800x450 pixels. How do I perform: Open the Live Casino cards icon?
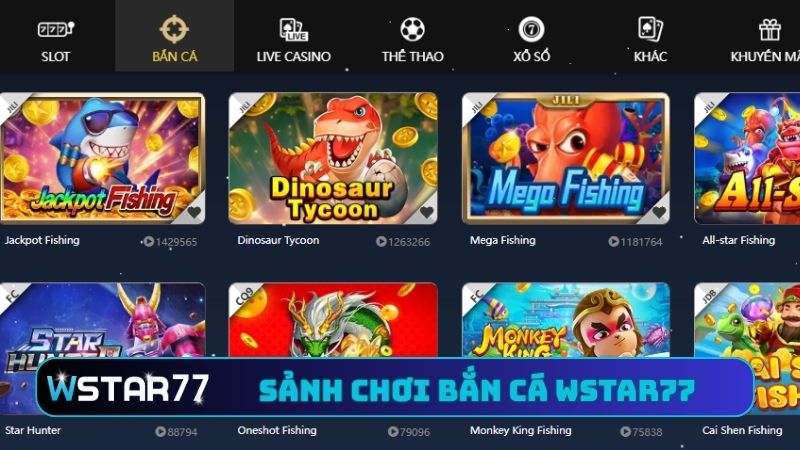coord(293,29)
